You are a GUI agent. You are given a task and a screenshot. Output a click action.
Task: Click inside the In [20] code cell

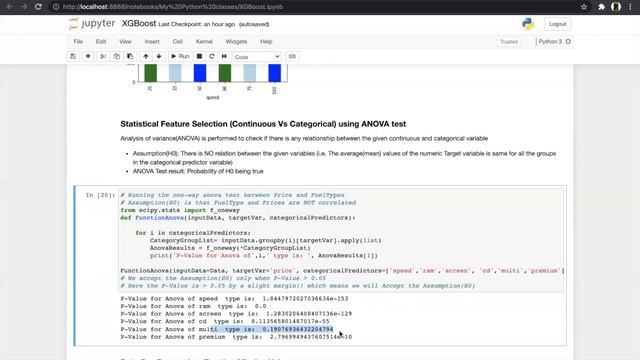(341, 240)
